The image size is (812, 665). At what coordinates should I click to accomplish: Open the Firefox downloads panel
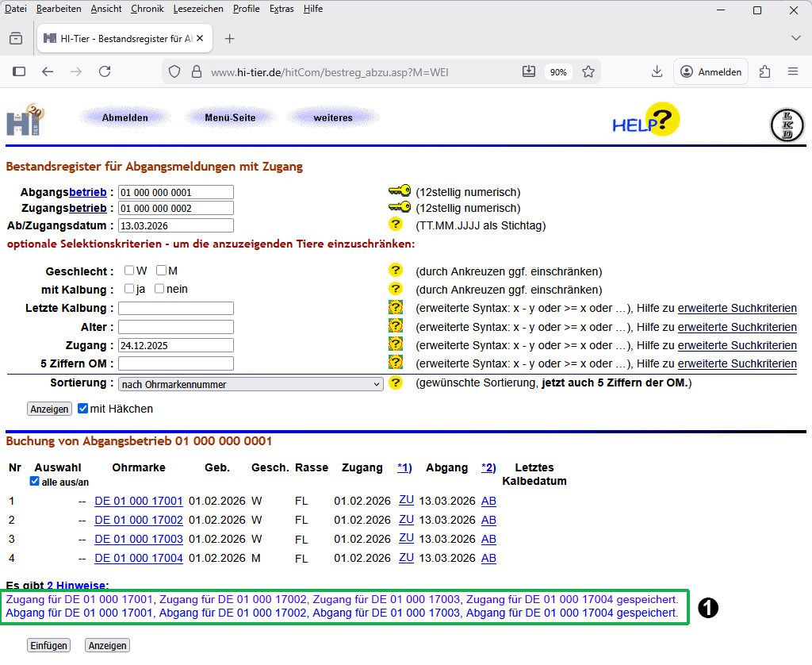657,71
